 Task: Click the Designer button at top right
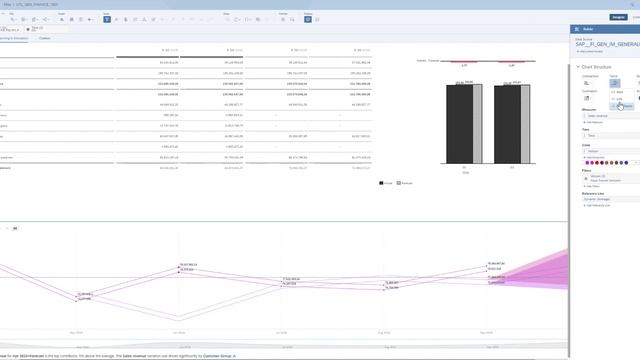click(618, 17)
